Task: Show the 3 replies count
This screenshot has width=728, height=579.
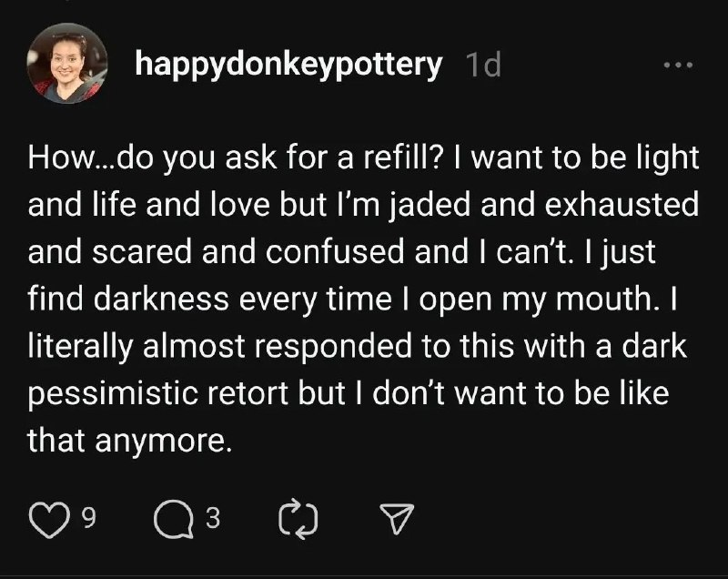Action: (x=213, y=518)
